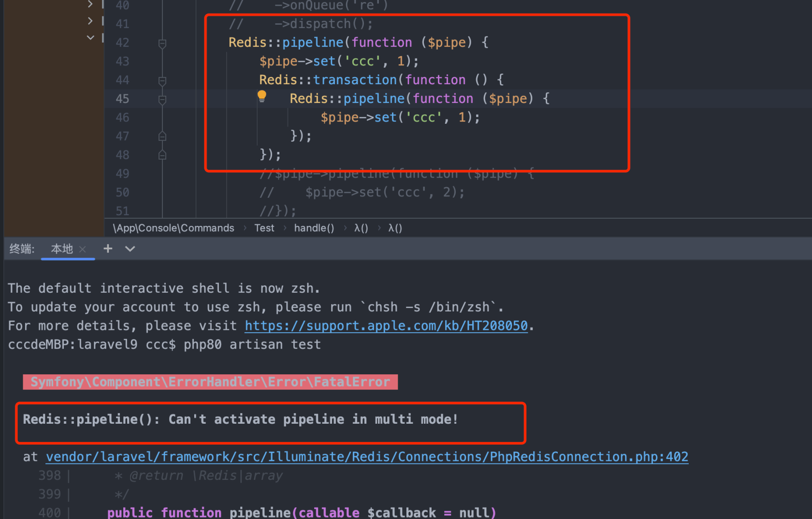This screenshot has height=519, width=812.
Task: Click the 'php80 artisan test' command text
Action: click(x=252, y=344)
